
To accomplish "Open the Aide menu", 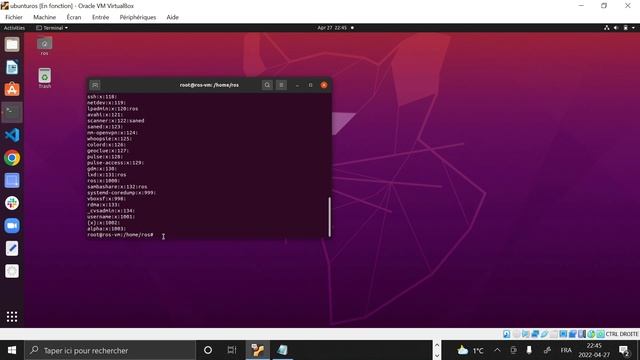I will click(x=172, y=17).
